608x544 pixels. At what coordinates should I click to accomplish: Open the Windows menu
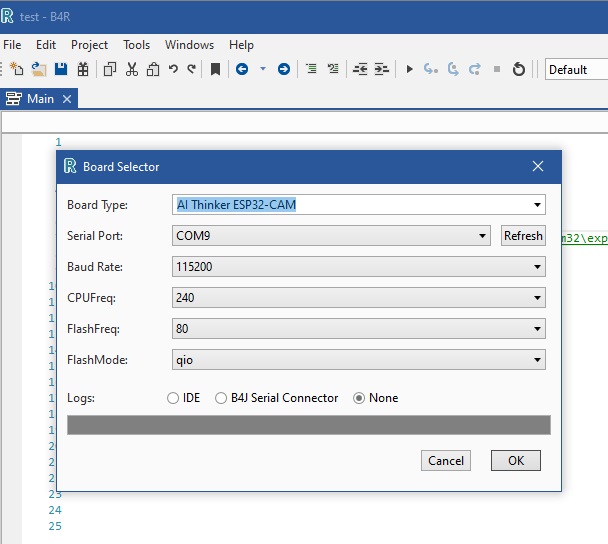click(x=189, y=45)
